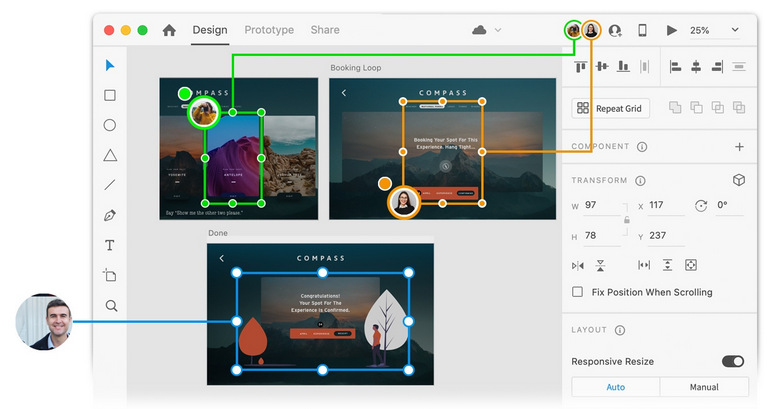767x409 pixels.
Task: Show Component section info icon
Action: click(x=642, y=147)
